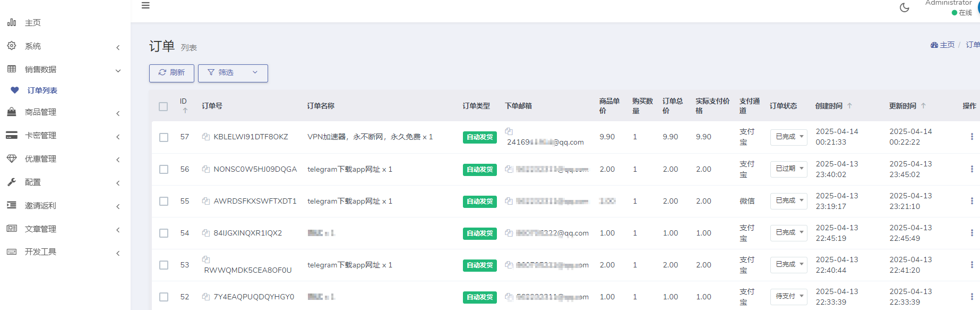Image resolution: width=980 pixels, height=310 pixels.
Task: Change the 待支付 status dropdown for order 52
Action: [x=789, y=297]
